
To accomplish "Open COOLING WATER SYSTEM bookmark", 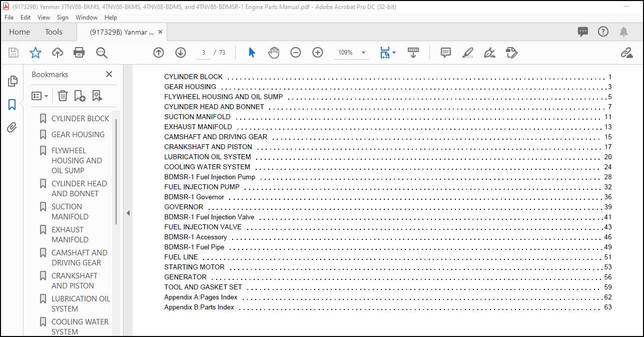I will 80,326.
